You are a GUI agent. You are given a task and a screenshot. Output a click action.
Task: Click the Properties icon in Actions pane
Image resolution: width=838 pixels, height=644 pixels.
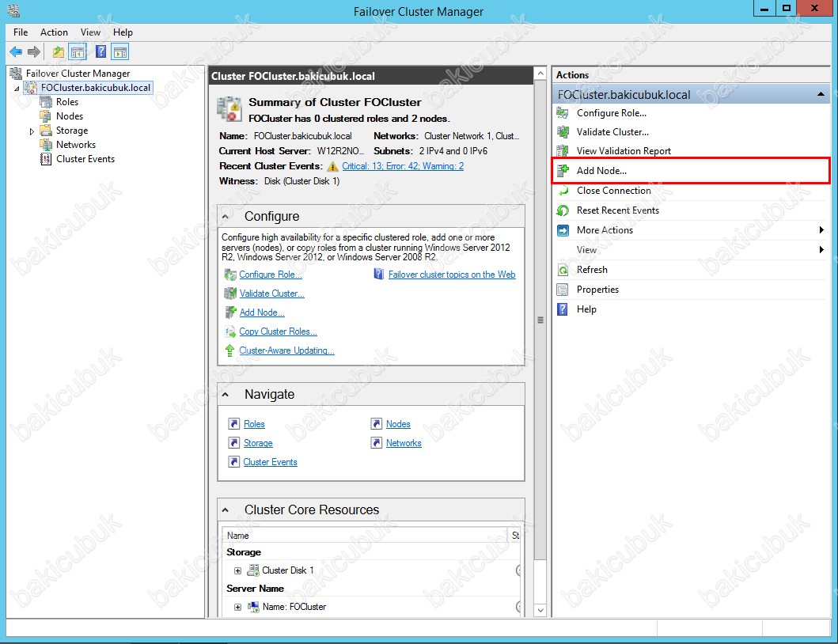tap(563, 289)
